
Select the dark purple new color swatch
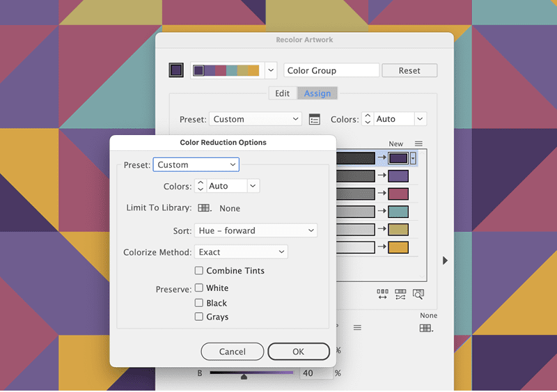click(398, 158)
